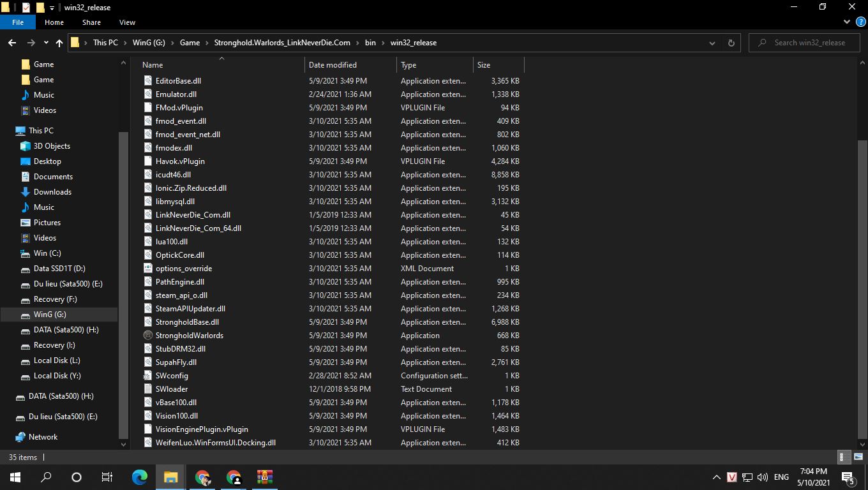Viewport: 868px width, 490px height.
Task: Click the folder icon at the left of address bar
Action: point(75,42)
